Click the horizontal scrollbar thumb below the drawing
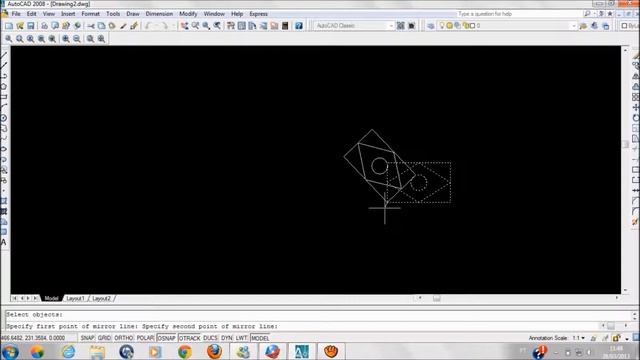This screenshot has width=640, height=360. [436, 298]
